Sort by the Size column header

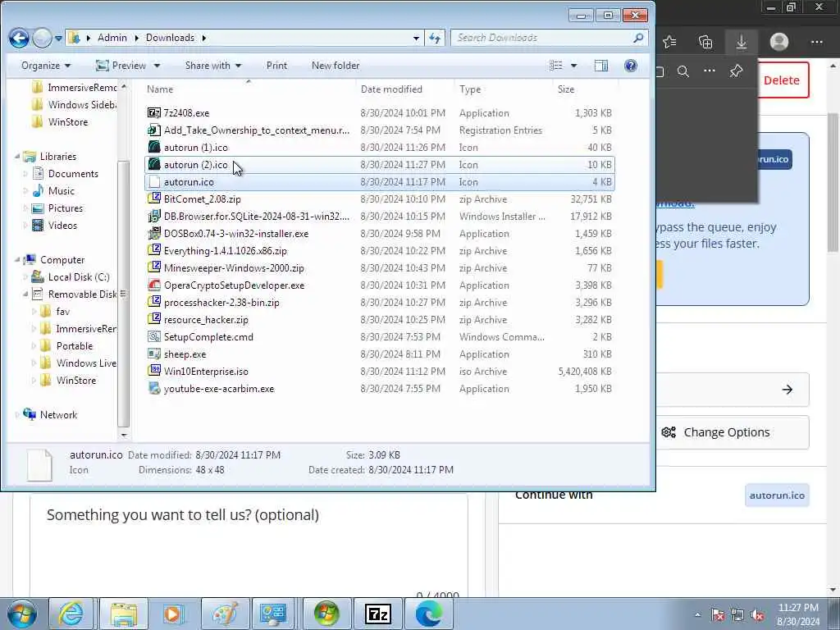point(585,89)
